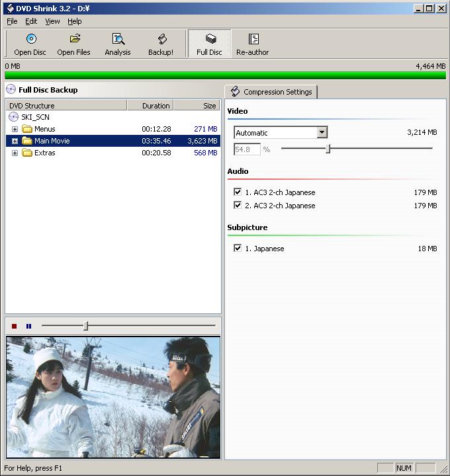Image resolution: width=450 pixels, height=476 pixels.
Task: Uncheck audio track 2 AC3 2-ch Japanese
Action: point(238,205)
